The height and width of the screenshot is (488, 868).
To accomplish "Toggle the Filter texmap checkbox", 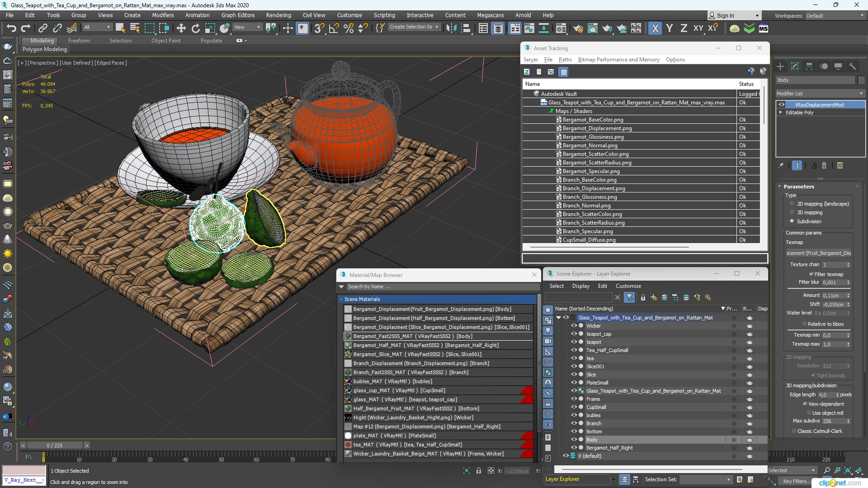I will 811,274.
